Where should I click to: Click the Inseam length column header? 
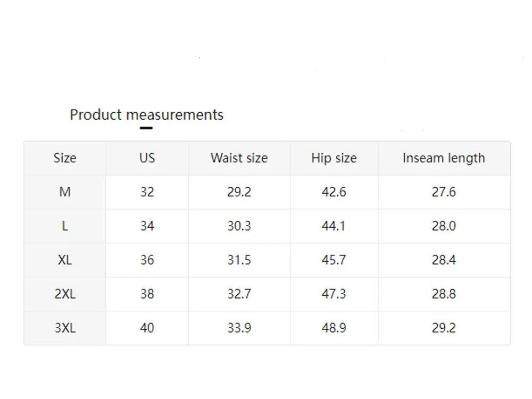(444, 158)
